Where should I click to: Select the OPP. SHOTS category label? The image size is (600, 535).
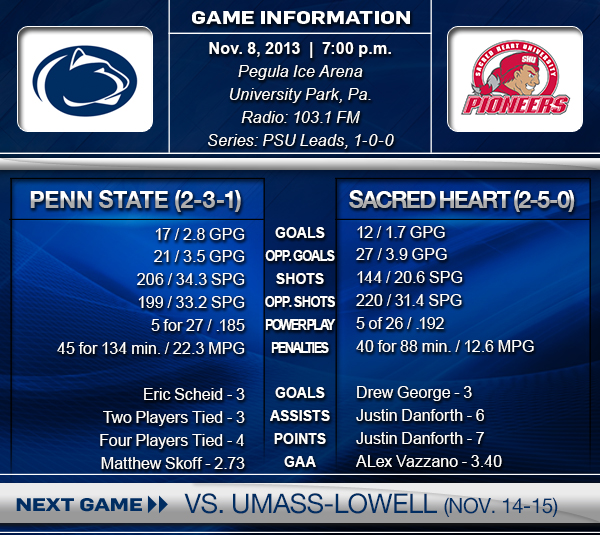tap(300, 302)
